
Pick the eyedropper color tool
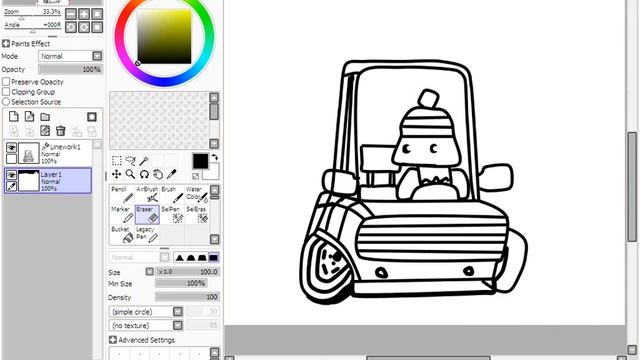pos(171,174)
